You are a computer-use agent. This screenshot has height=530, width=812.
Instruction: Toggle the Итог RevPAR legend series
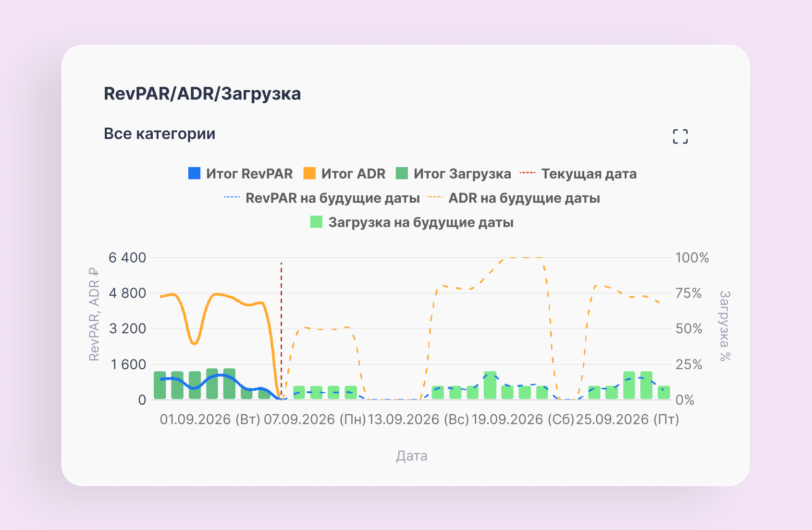click(240, 174)
